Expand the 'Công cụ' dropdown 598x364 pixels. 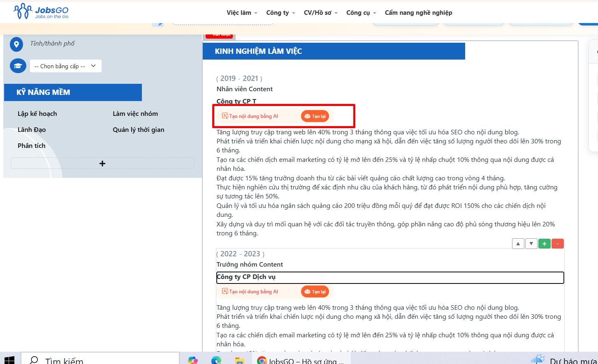[361, 13]
